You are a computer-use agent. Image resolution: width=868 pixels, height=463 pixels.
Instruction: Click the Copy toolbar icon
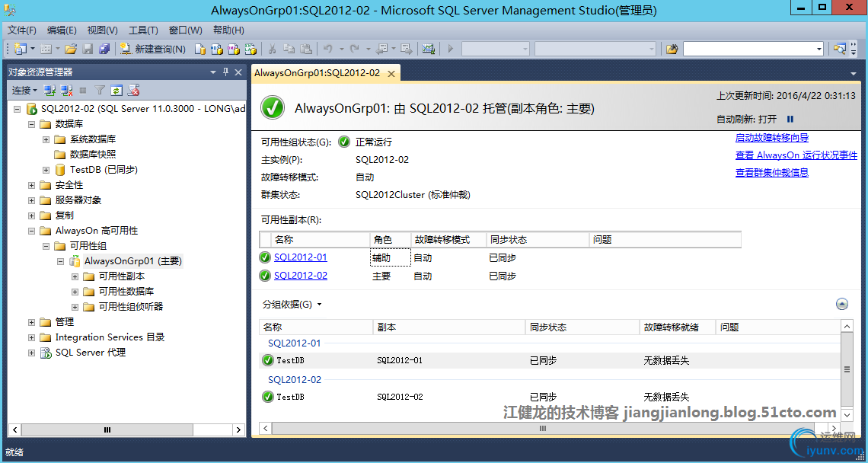coord(289,49)
